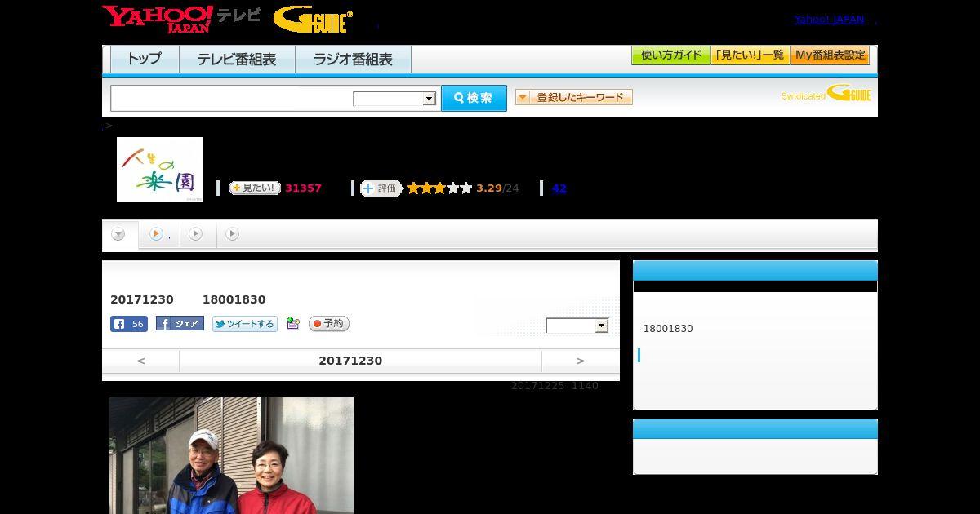Go to next date with > arrow
The height and width of the screenshot is (514, 980).
click(x=581, y=361)
